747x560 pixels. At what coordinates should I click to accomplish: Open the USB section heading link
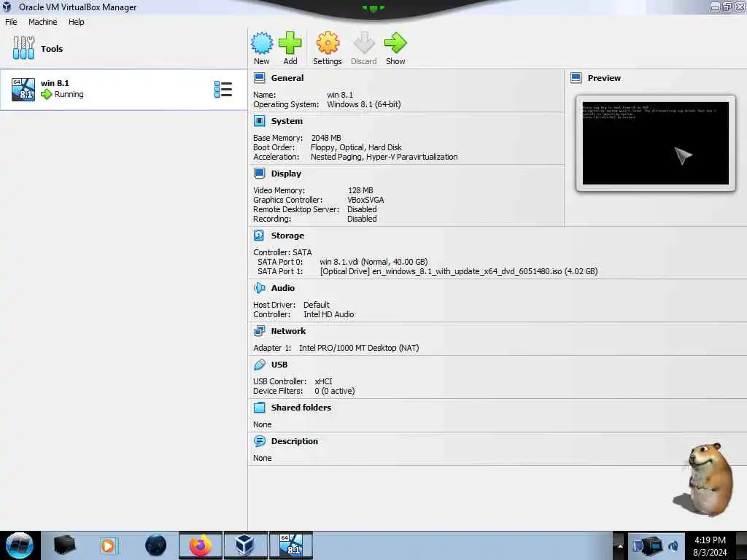tap(279, 365)
